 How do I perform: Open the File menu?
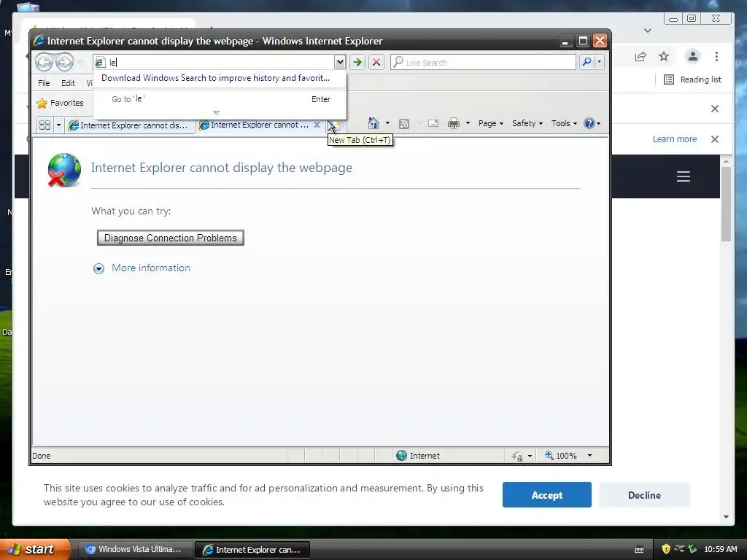pos(44,83)
